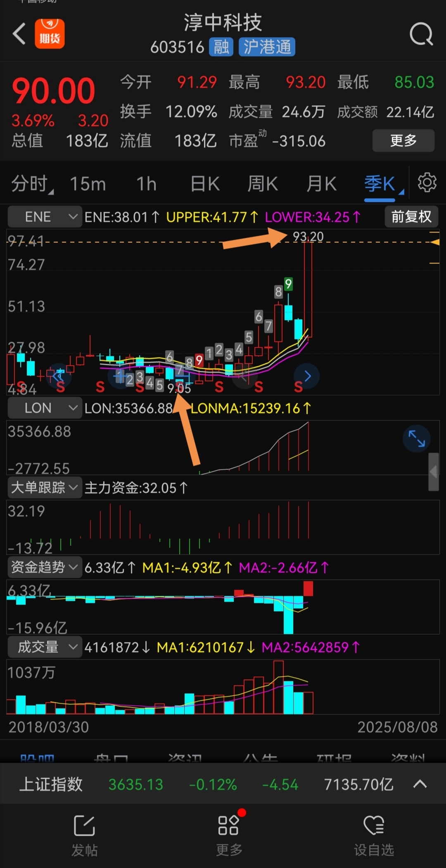This screenshot has width=446, height=868.
Task: Tap the MA1:6210167 volume average
Action: 206,647
